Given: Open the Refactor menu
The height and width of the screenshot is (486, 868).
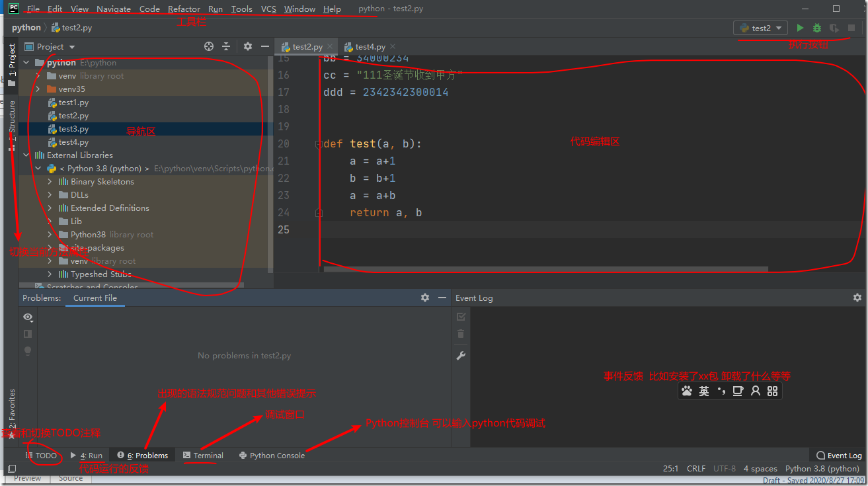Looking at the screenshot, I should coord(184,9).
